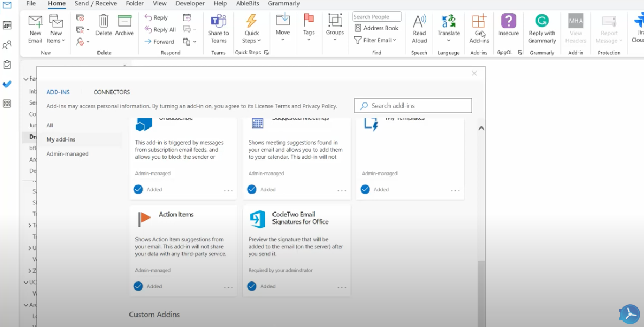Viewport: 644px width, 327px height.
Task: Click the Forward button
Action: (x=159, y=42)
